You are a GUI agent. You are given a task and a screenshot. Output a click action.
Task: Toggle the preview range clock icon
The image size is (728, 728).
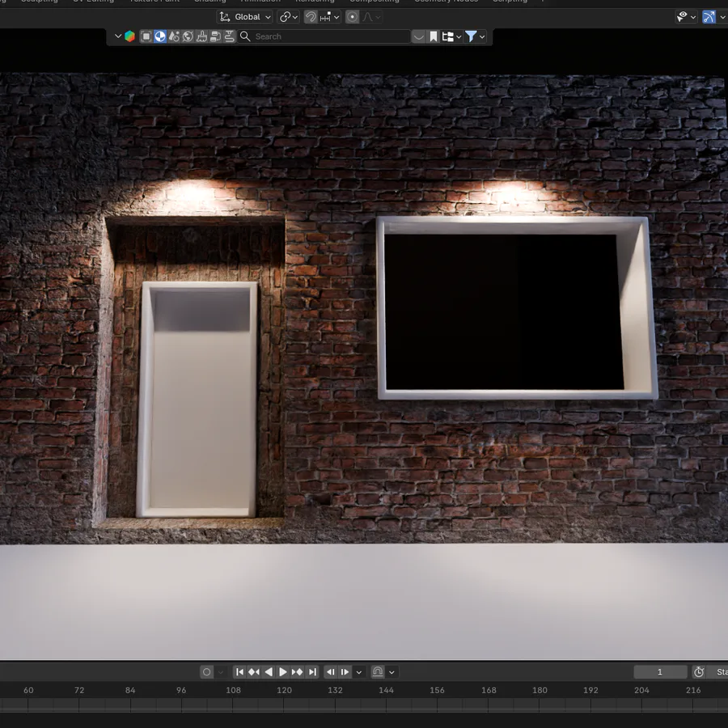click(699, 672)
